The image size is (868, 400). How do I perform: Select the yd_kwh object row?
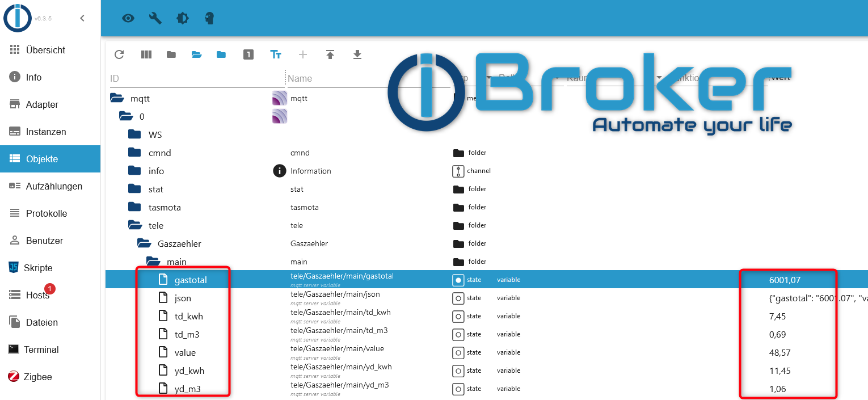[x=189, y=370]
